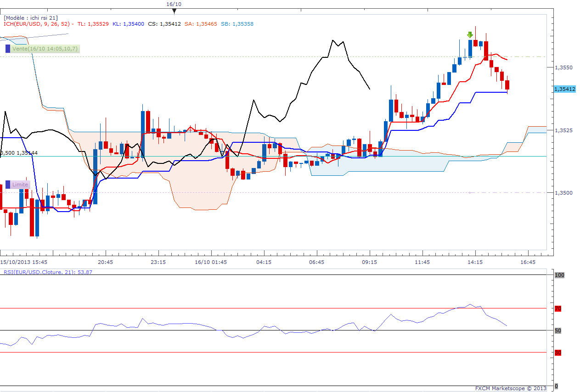
Task: Click the blue icon beside the Vente label
Action: pyautogui.click(x=8, y=49)
